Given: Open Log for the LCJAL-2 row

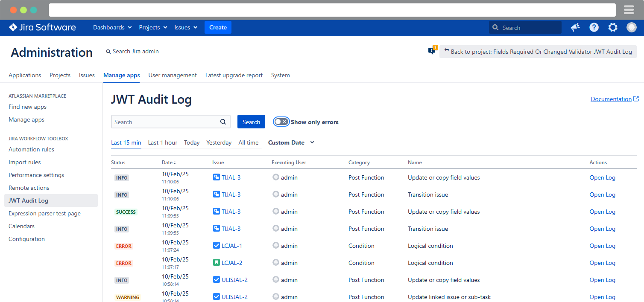Looking at the screenshot, I should coord(603,263).
